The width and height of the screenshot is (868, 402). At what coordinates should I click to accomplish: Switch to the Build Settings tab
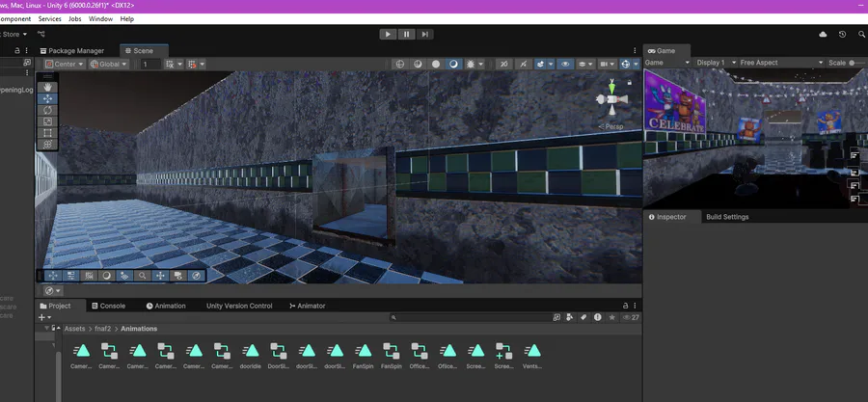pos(727,217)
